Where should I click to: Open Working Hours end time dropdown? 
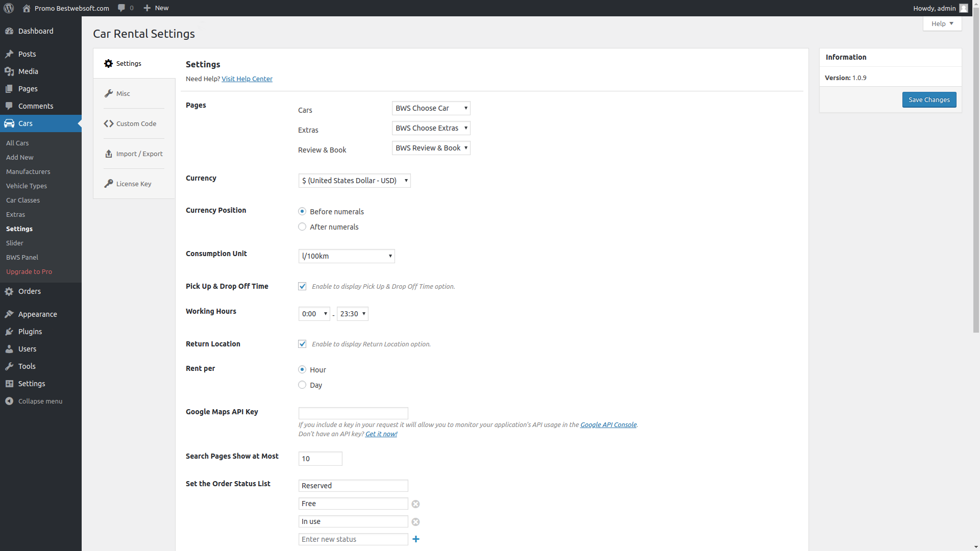coord(352,314)
